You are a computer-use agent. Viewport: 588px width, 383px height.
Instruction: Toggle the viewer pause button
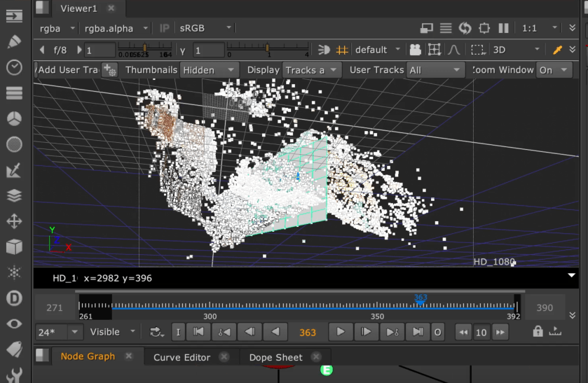pos(502,28)
